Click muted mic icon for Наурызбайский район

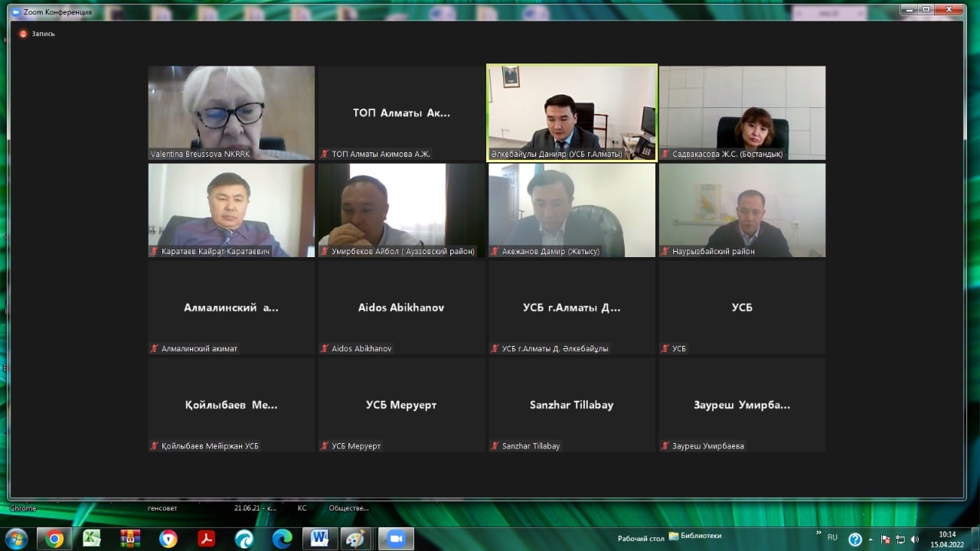(665, 251)
